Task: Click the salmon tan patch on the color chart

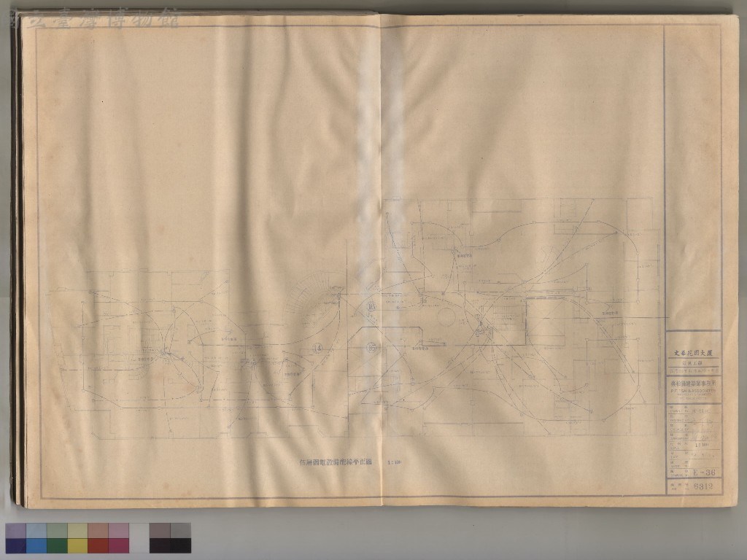Action: click(x=98, y=531)
